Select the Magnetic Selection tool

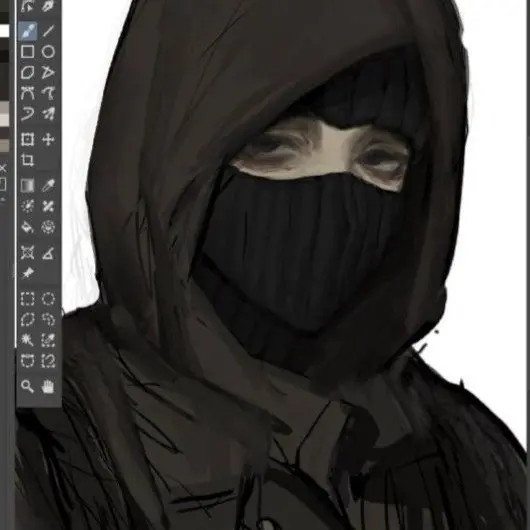[48, 361]
